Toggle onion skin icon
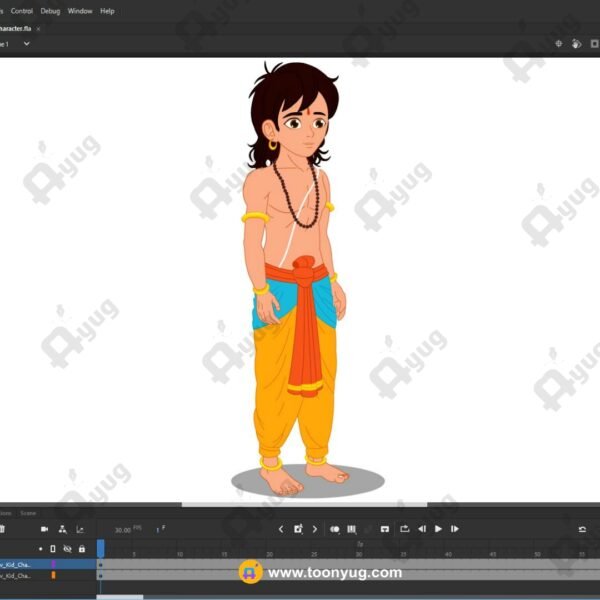Screen dimensions: 600x600 tap(335, 529)
